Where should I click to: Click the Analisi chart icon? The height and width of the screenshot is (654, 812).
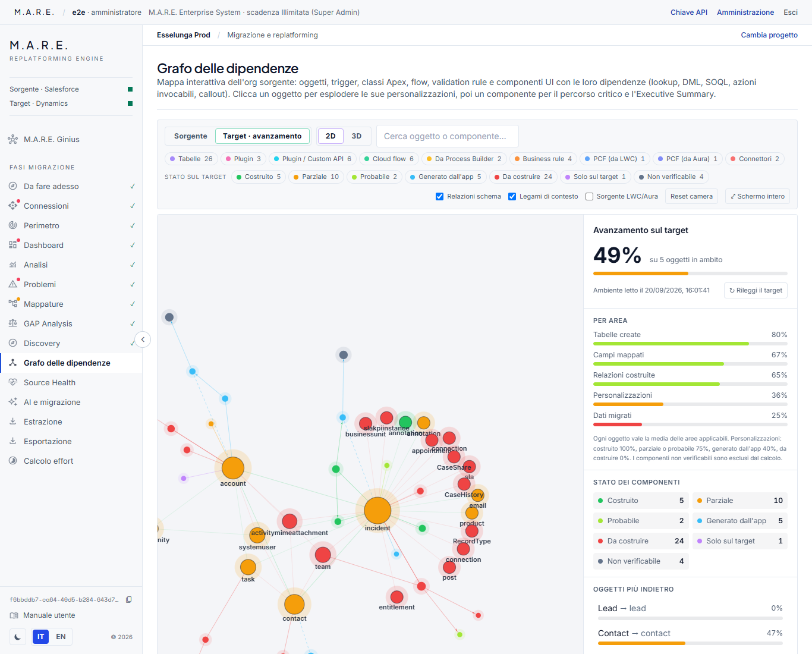tap(12, 265)
